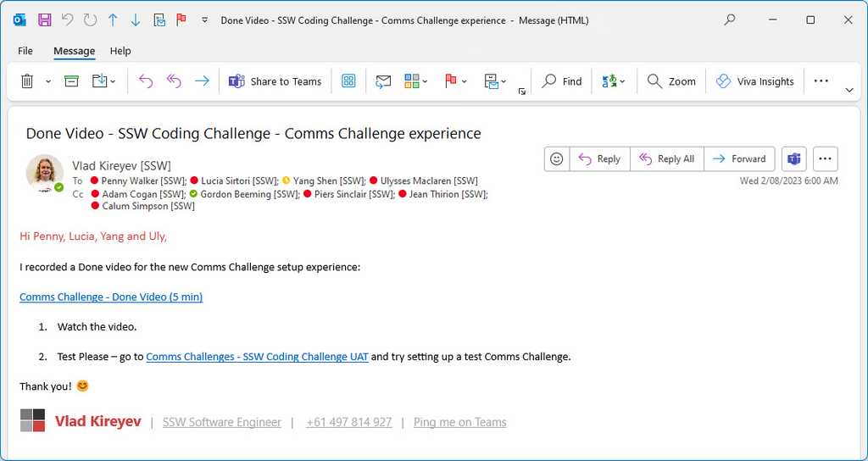Viewport: 868px width, 461px height.
Task: Click the Save icon in the title bar
Action: pos(44,19)
